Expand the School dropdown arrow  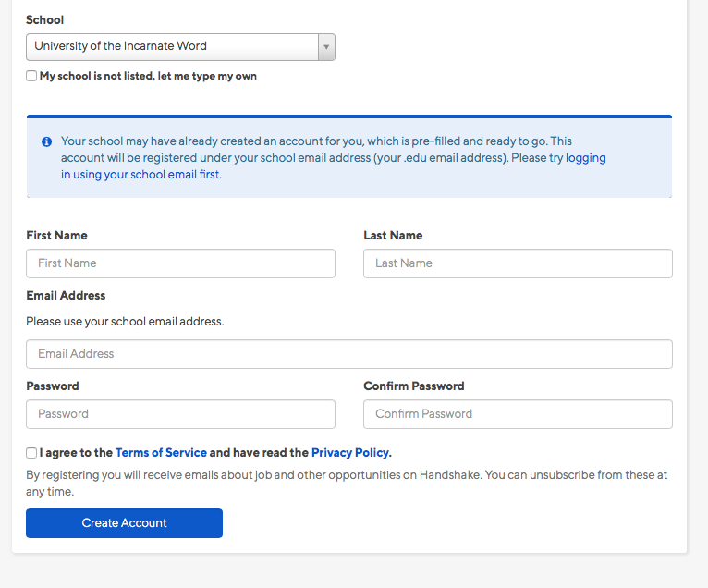click(325, 46)
